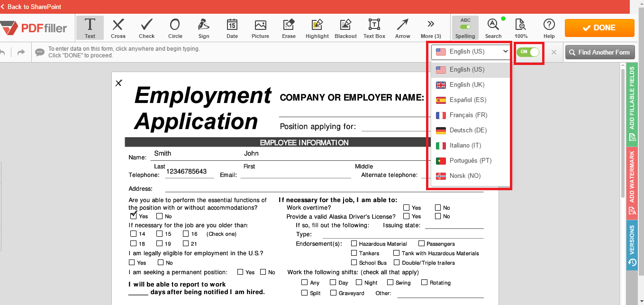Open the Add Fillable Fields side tab
Image resolution: width=644 pixels, height=305 pixels.
point(632,105)
